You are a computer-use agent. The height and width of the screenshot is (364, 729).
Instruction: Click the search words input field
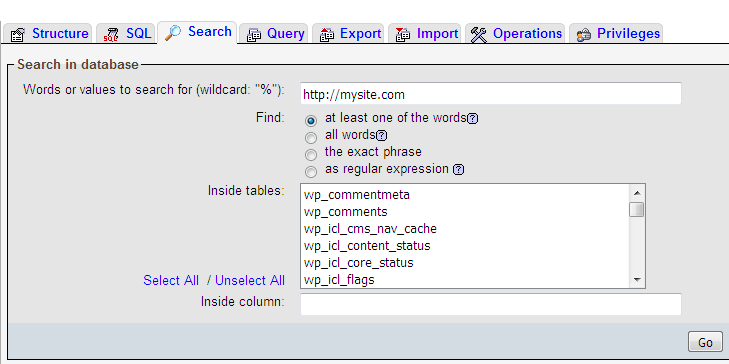(491, 94)
